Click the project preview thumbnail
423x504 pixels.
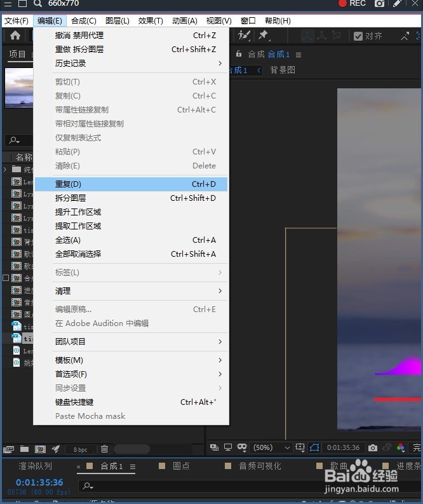(x=19, y=88)
